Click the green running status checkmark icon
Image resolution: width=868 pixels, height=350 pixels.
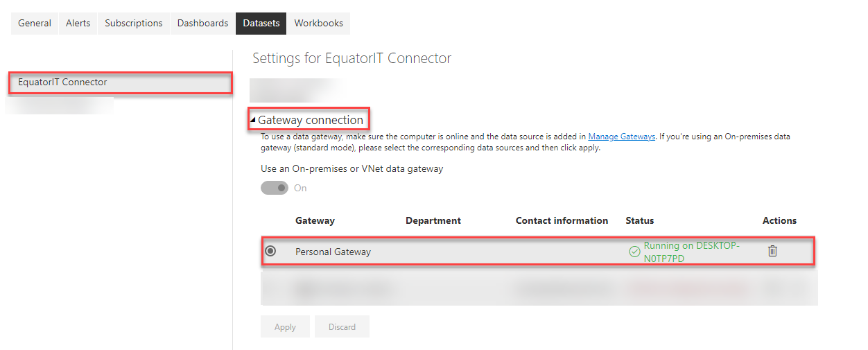click(634, 252)
